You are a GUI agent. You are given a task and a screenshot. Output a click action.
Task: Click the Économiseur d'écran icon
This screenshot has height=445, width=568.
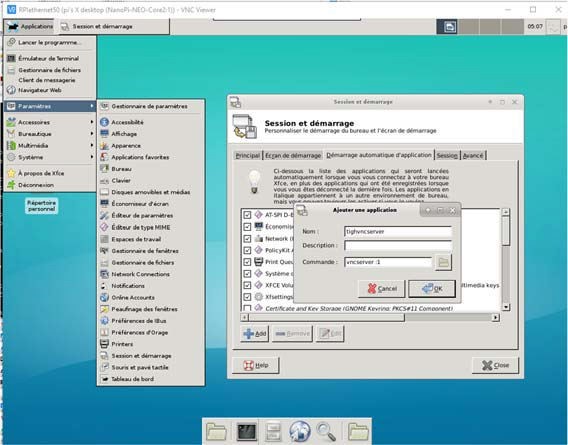(104, 204)
